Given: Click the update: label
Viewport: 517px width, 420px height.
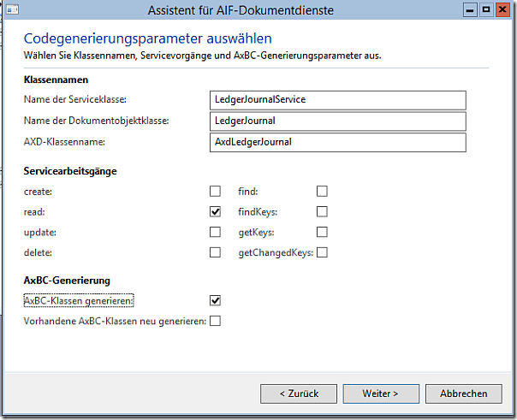Looking at the screenshot, I should pyautogui.click(x=40, y=233).
